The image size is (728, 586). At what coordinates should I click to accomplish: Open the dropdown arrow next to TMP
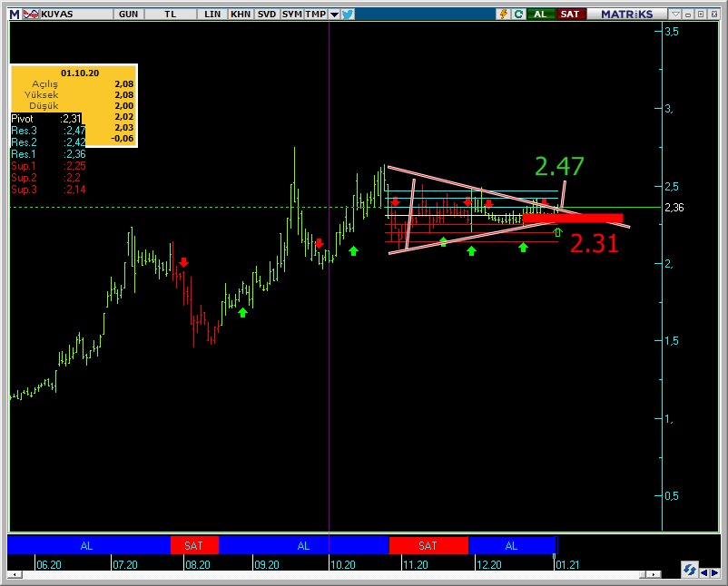coord(334,15)
